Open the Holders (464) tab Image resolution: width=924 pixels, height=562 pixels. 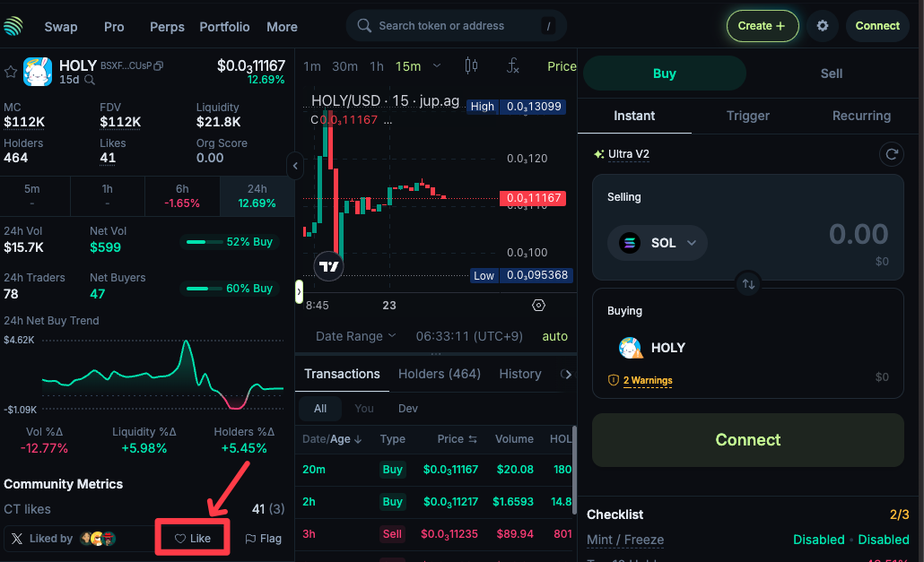pyautogui.click(x=439, y=375)
